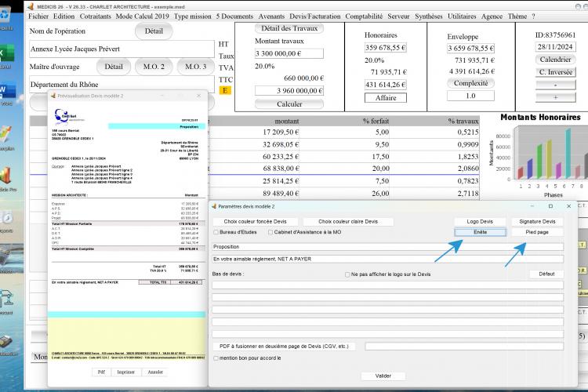Check mention bon pour accord le
The height and width of the screenshot is (392, 588).
pos(216,358)
